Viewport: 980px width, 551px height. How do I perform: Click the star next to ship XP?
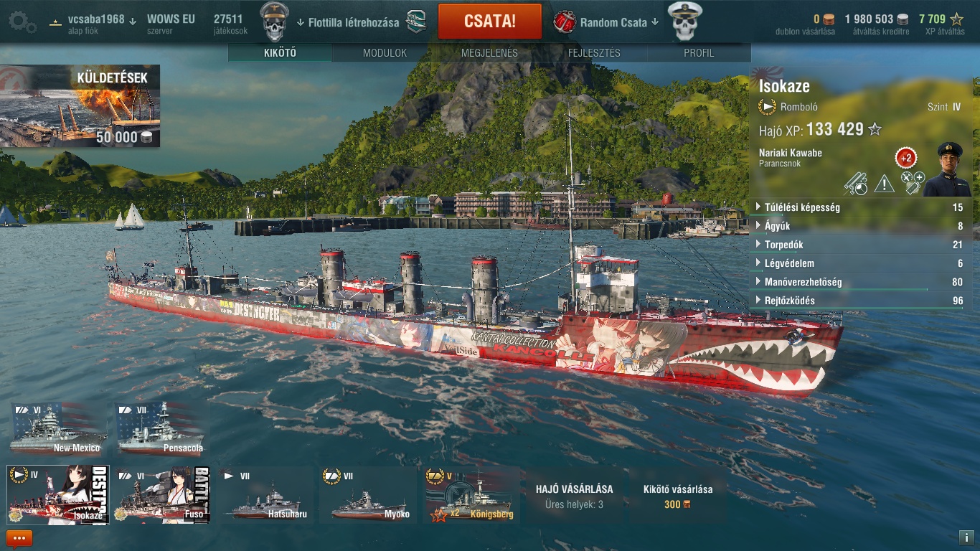(x=875, y=130)
